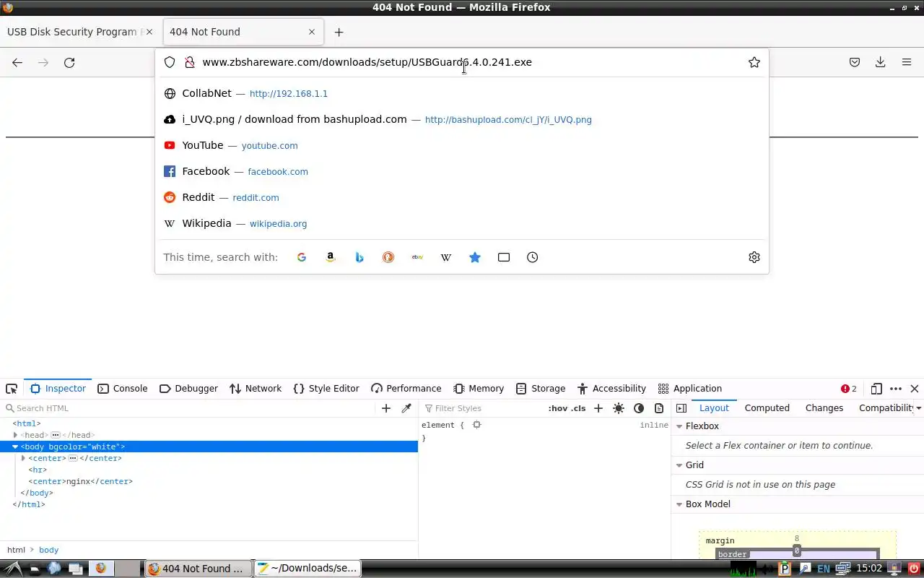Search with Amazon this time

click(x=331, y=257)
